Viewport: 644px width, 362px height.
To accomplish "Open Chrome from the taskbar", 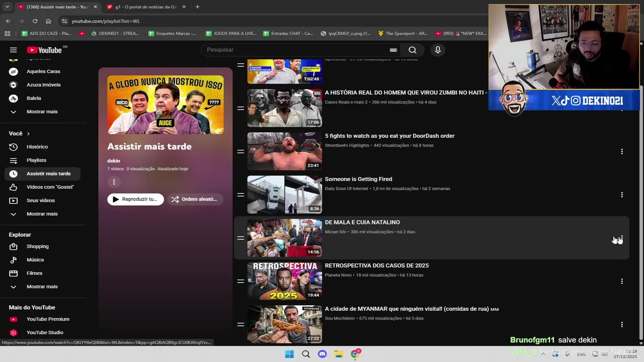I will (x=355, y=354).
